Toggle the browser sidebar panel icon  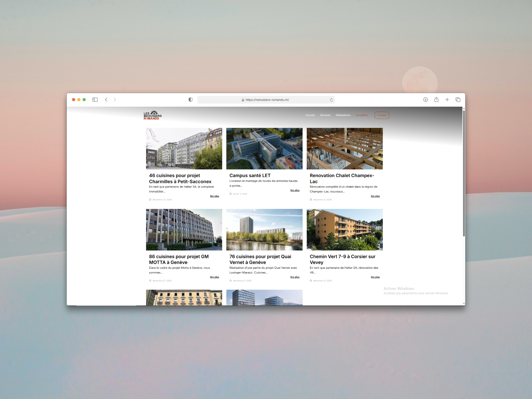tap(95, 99)
